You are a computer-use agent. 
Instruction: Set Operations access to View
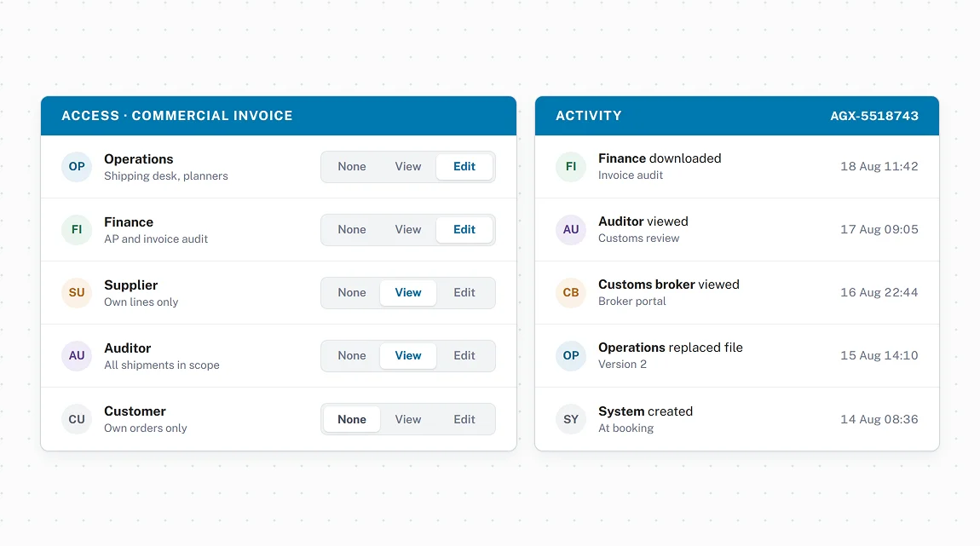(x=408, y=167)
